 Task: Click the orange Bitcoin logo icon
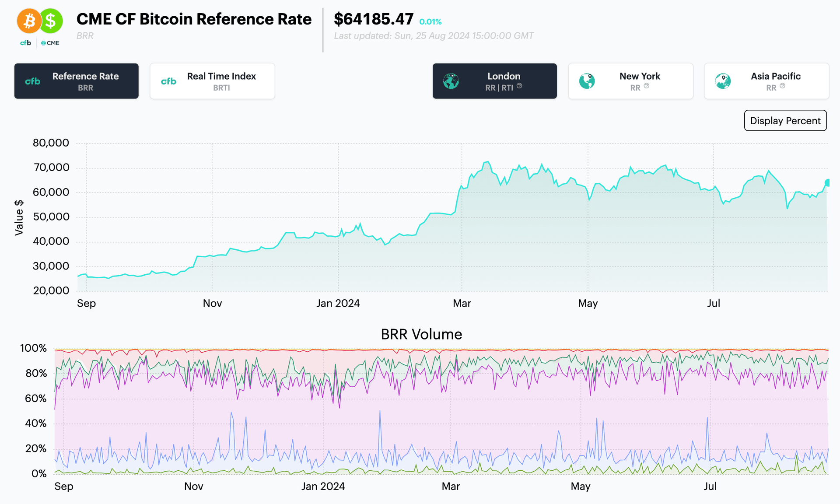29,21
